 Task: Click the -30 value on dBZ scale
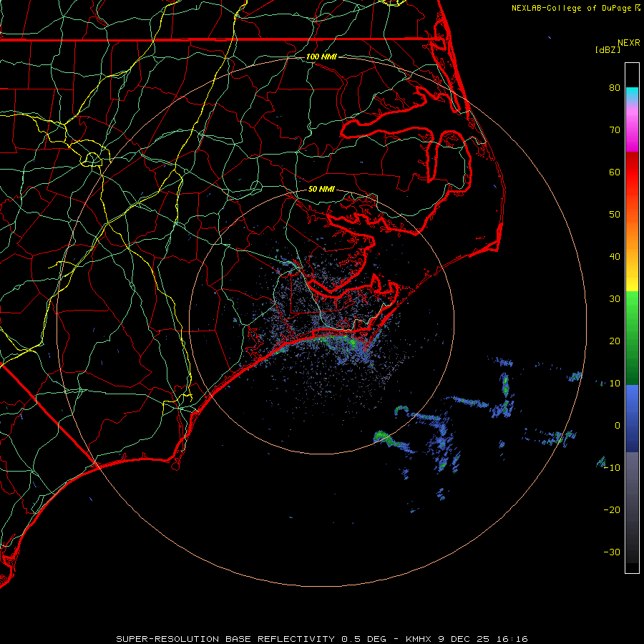point(612,552)
